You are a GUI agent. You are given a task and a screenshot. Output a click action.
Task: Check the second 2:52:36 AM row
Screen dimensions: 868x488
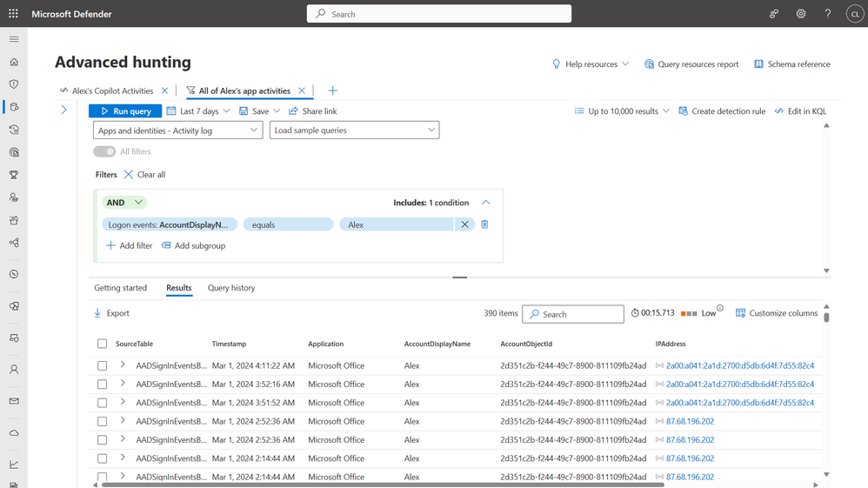point(102,440)
